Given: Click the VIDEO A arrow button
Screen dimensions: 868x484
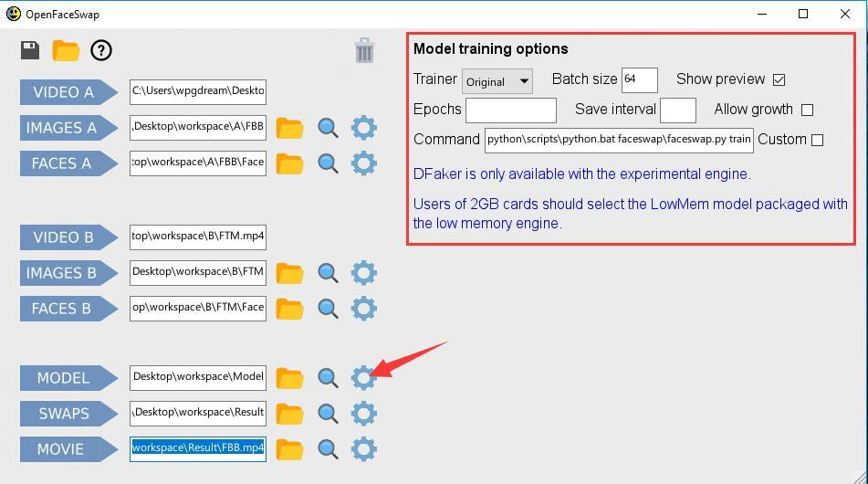Looking at the screenshot, I should click(68, 92).
